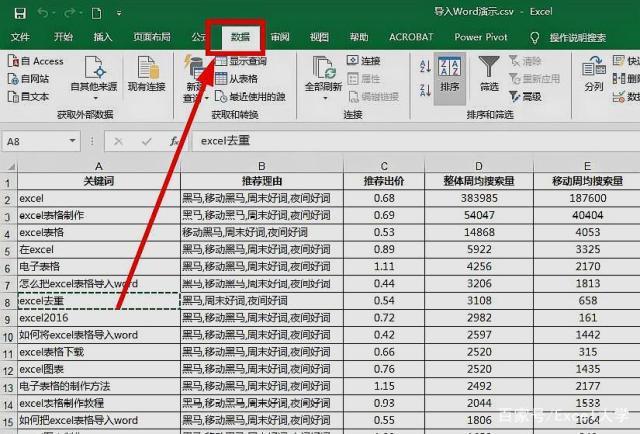The image size is (640, 434).
Task: Select column B header
Action: point(262,166)
